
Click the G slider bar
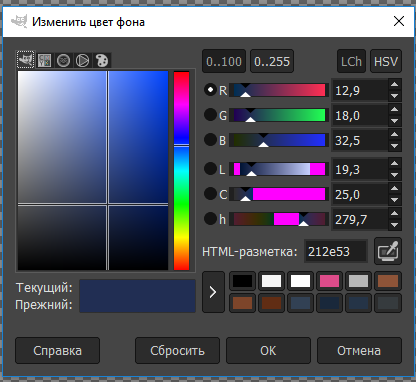click(x=279, y=115)
